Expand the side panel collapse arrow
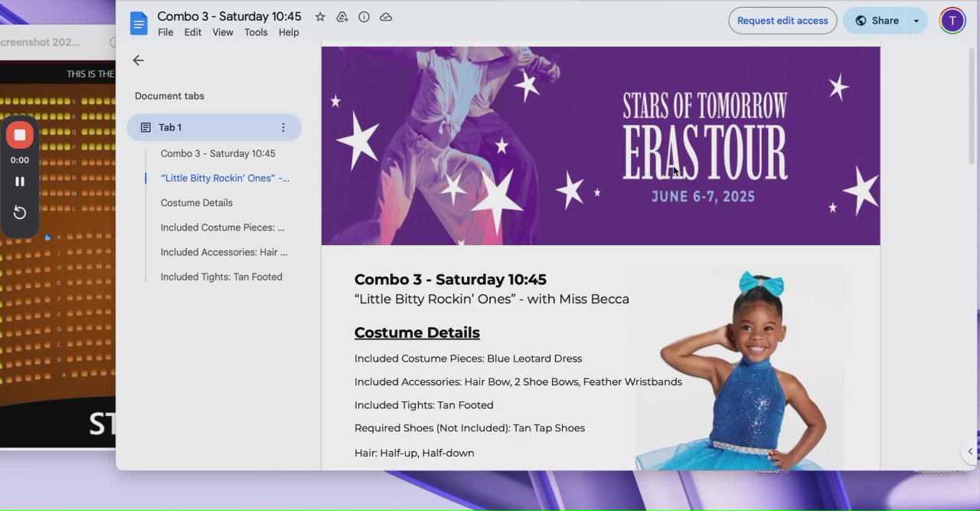The height and width of the screenshot is (511, 980). pyautogui.click(x=970, y=452)
